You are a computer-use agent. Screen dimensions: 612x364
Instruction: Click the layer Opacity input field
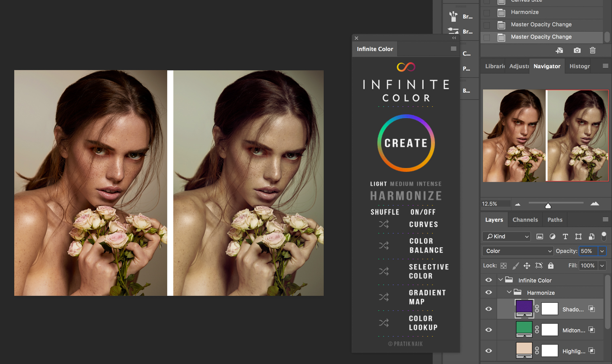[588, 251]
